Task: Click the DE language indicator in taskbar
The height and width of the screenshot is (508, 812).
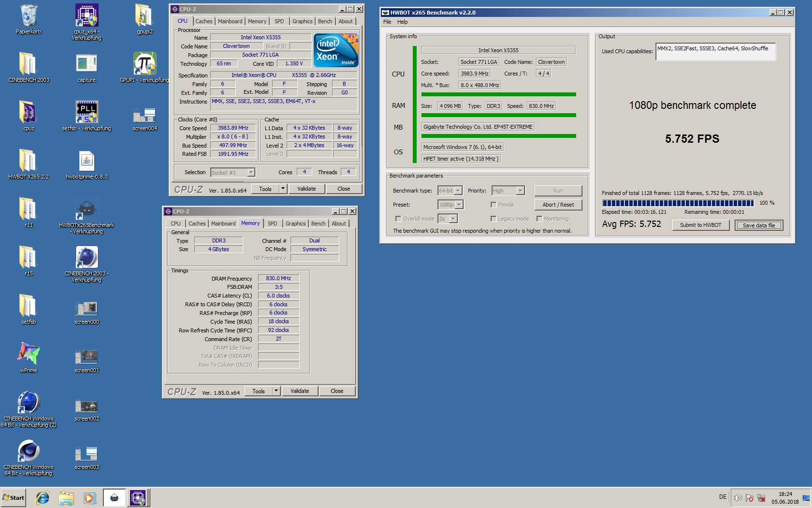Action: pos(723,497)
